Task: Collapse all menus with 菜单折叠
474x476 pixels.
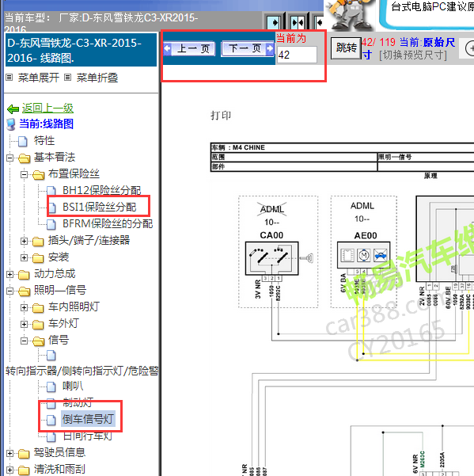Action: tap(97, 78)
